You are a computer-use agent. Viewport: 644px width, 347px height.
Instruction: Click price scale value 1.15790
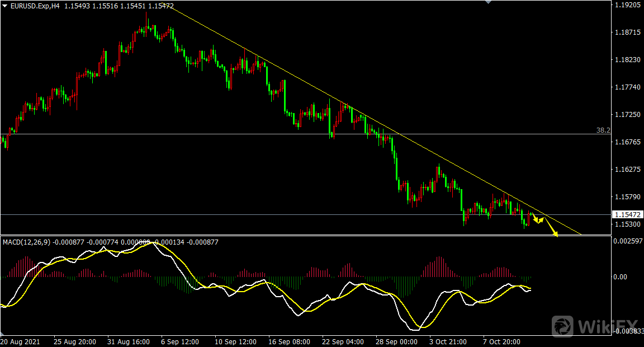(x=628, y=197)
